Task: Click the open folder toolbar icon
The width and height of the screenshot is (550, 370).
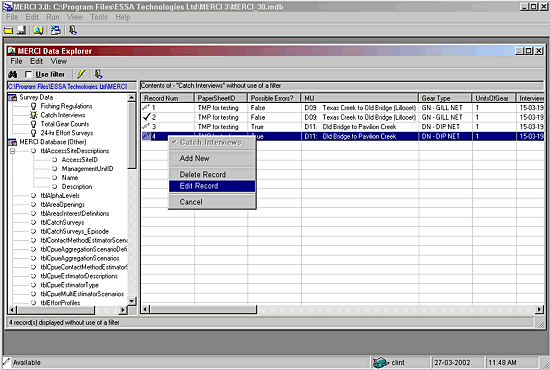Action: 8,31
